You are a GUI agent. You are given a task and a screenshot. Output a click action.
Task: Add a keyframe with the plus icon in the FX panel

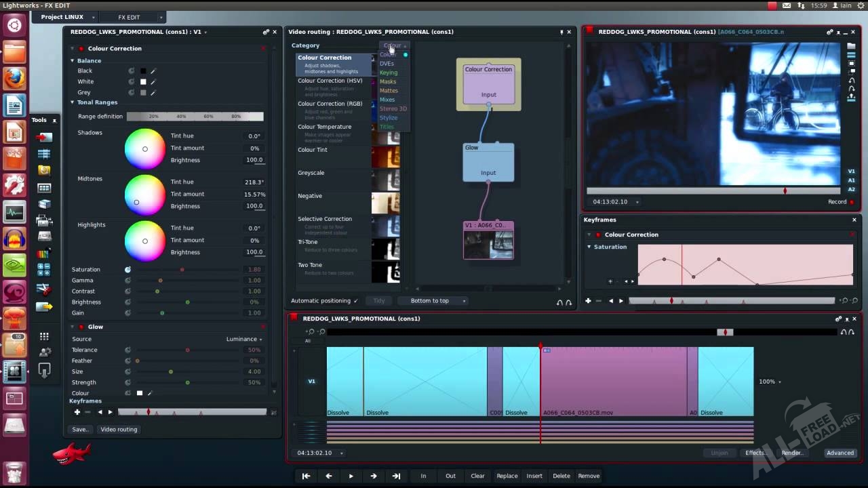tap(77, 412)
